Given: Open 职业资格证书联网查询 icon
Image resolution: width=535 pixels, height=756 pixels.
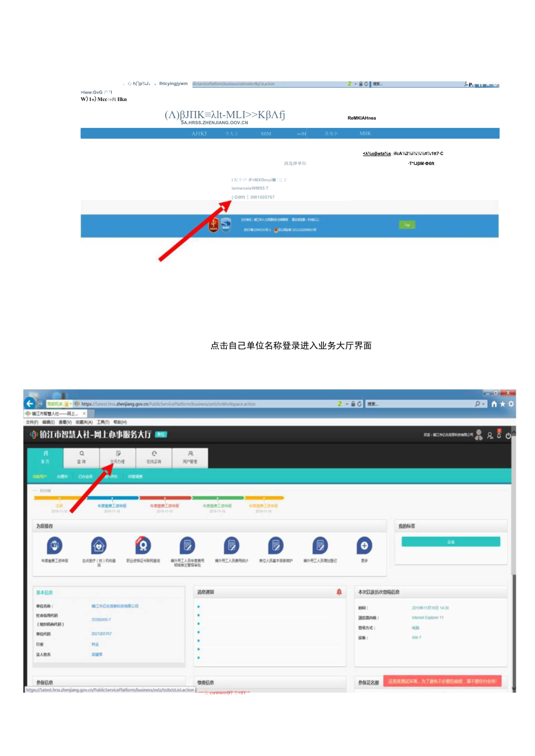Looking at the screenshot, I should tap(143, 545).
